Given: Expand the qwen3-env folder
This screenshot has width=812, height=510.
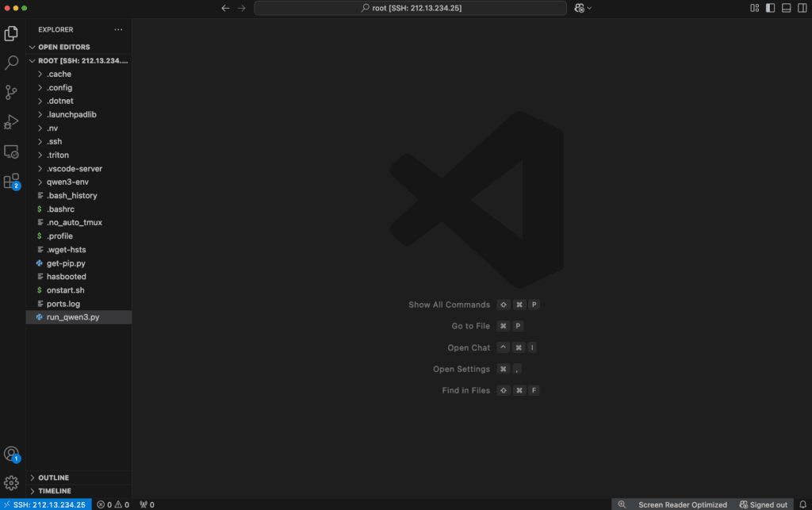Looking at the screenshot, I should pyautogui.click(x=79, y=182).
